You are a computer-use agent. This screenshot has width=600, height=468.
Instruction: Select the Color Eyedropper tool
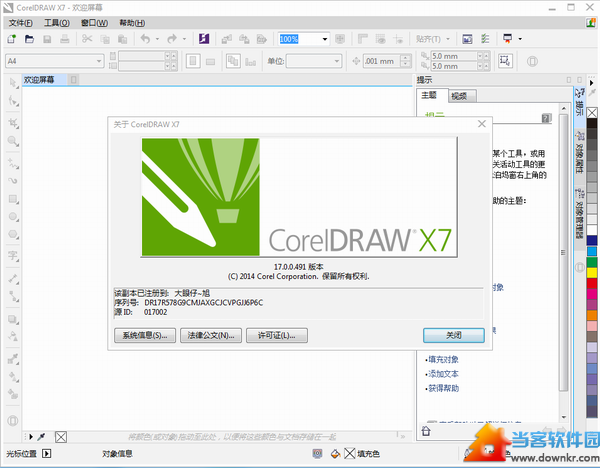pos(13,359)
